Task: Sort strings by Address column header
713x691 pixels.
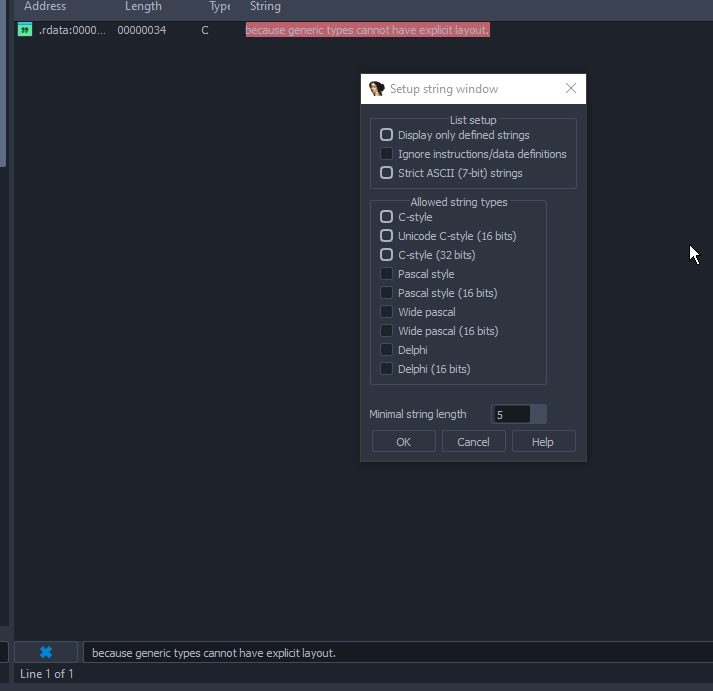Action: point(45,6)
